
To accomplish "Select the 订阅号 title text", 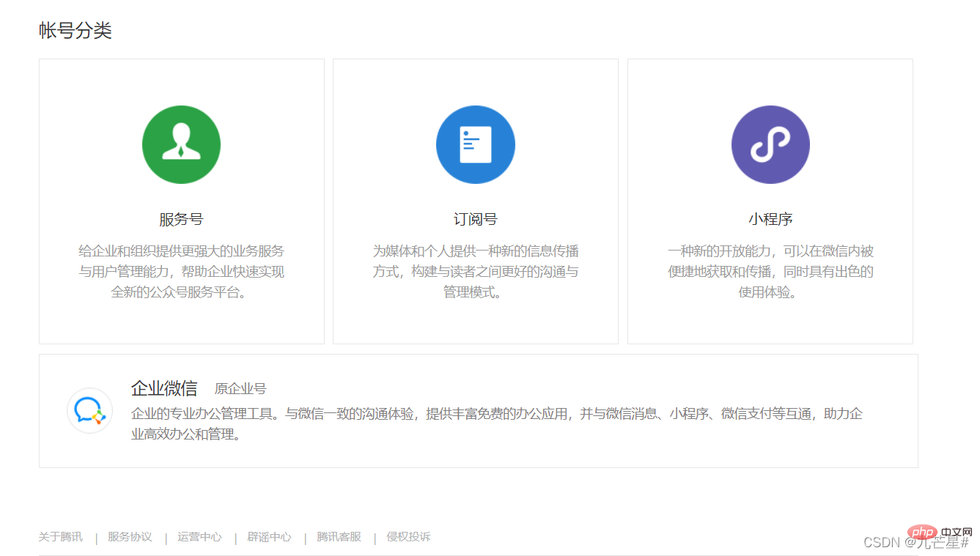I will 476,219.
